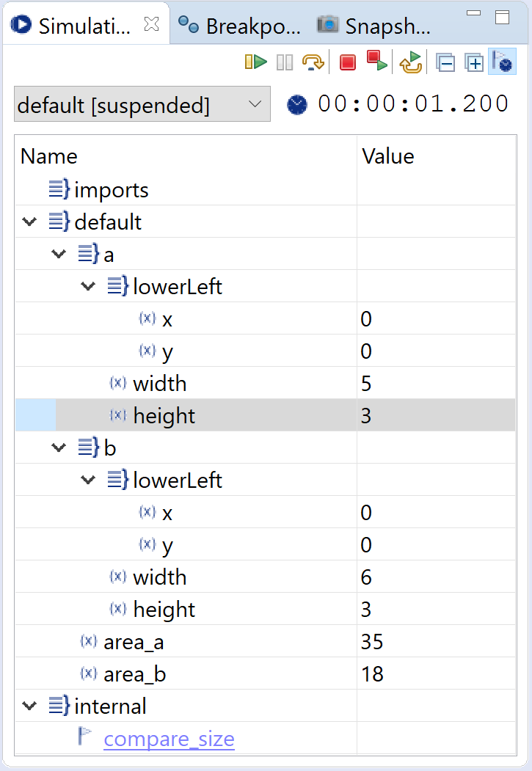Collapse the 'internal' tree node
This screenshot has height=771, width=532.
point(29,706)
